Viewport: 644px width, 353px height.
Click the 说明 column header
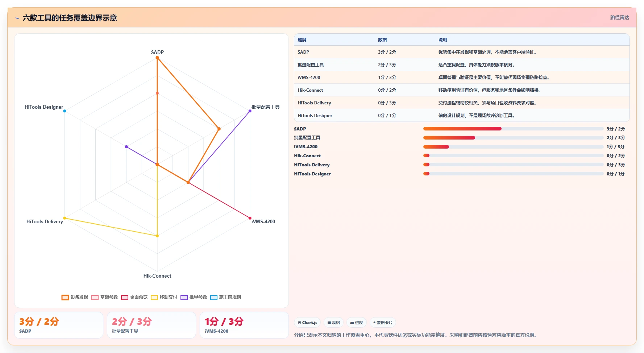point(443,40)
